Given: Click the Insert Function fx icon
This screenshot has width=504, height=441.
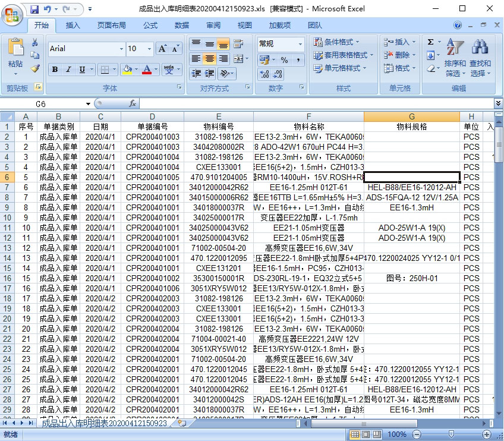Looking at the screenshot, I should pyautogui.click(x=133, y=103).
